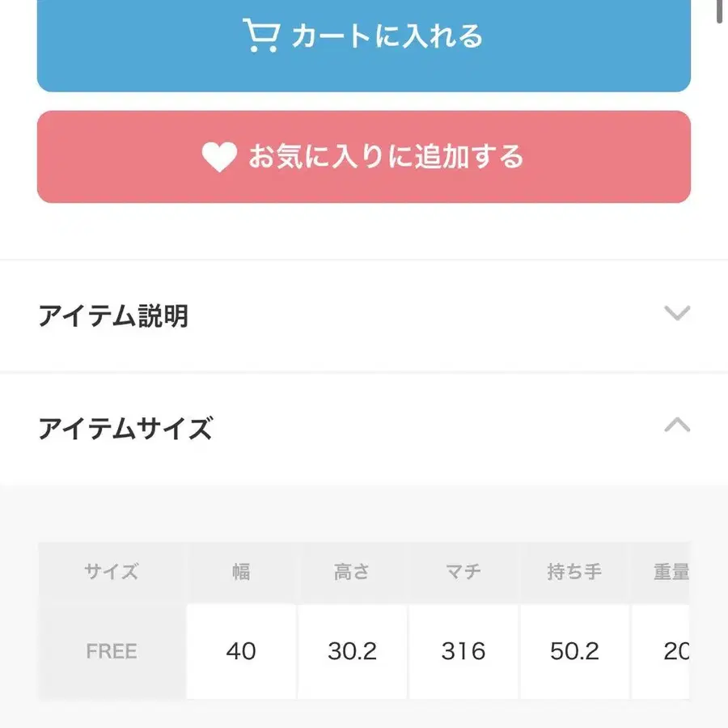Open the アイテム説明 section title
728x728 pixels.
(x=113, y=315)
